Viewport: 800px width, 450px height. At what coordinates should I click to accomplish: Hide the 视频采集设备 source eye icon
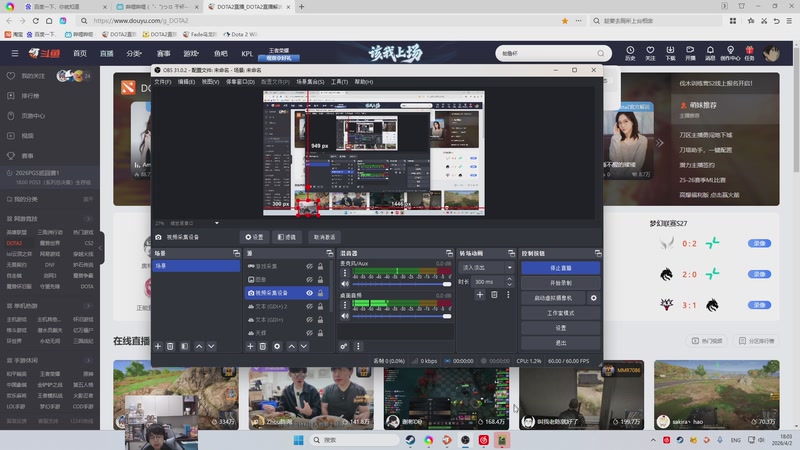(x=309, y=293)
